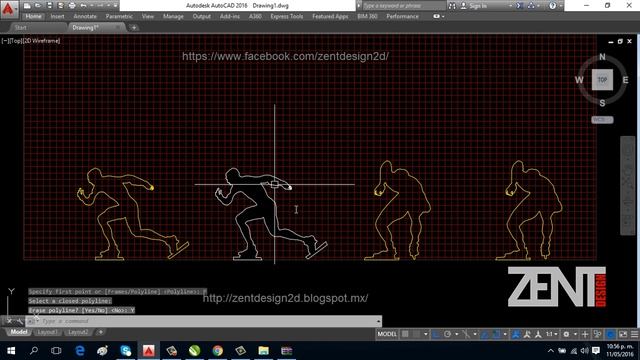Open the Output ribbon tab
The width and height of the screenshot is (640, 360).
click(202, 16)
